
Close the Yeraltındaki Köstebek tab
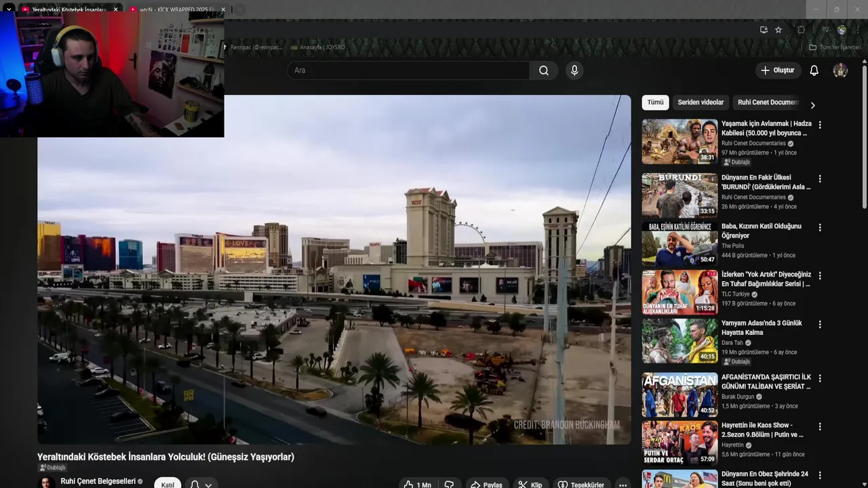115,9
